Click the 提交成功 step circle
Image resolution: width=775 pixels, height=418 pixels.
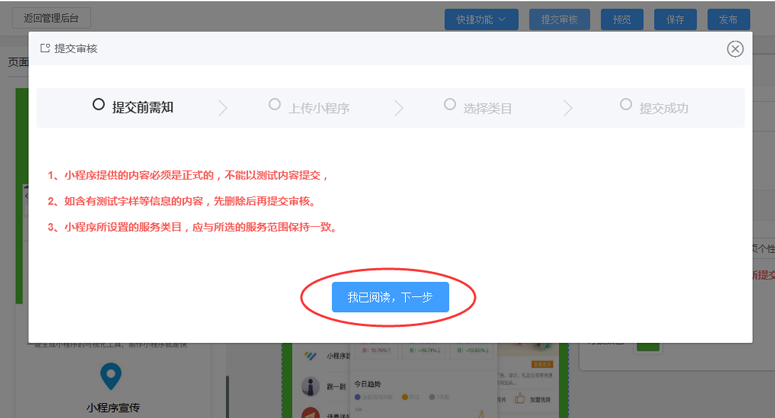626,104
